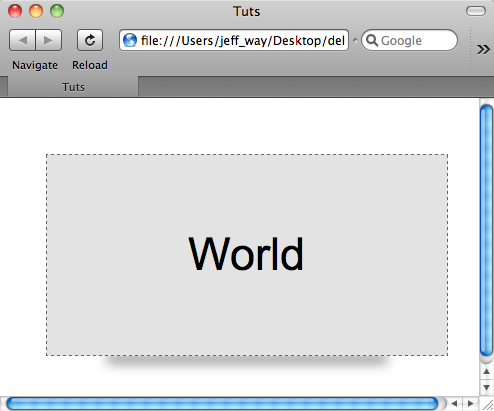Reload the page with the circular arrow
Screen dimensions: 494x411
pyautogui.click(x=90, y=40)
